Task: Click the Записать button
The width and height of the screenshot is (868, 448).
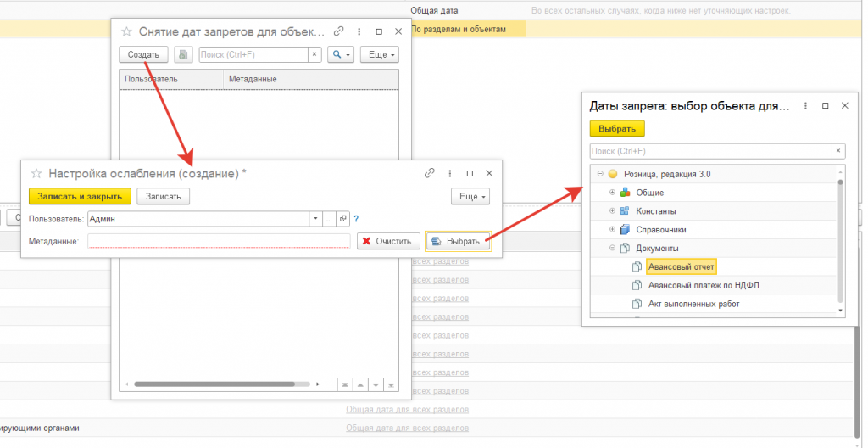Action: (x=164, y=196)
